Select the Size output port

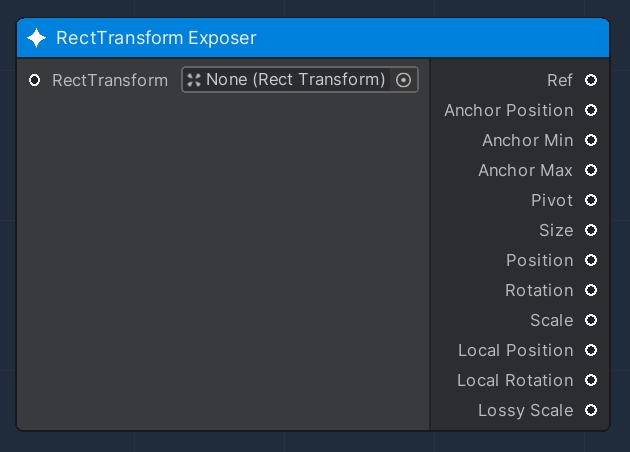(x=591, y=230)
